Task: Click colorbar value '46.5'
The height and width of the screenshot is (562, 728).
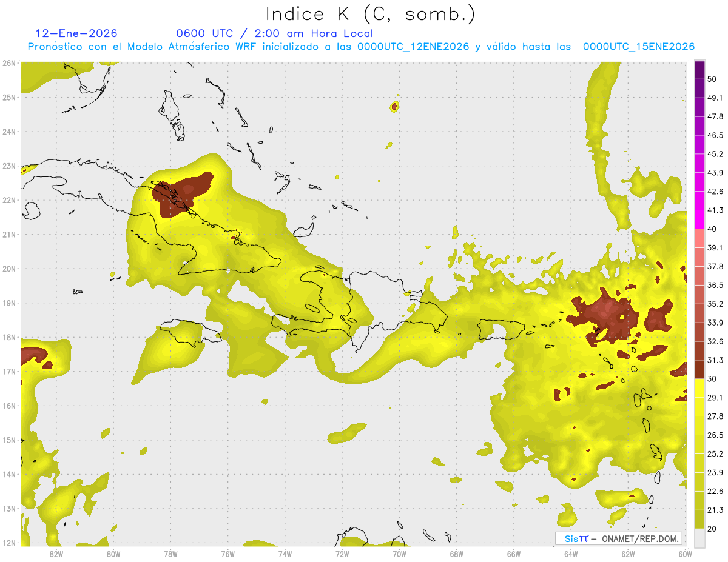Action: tap(715, 135)
